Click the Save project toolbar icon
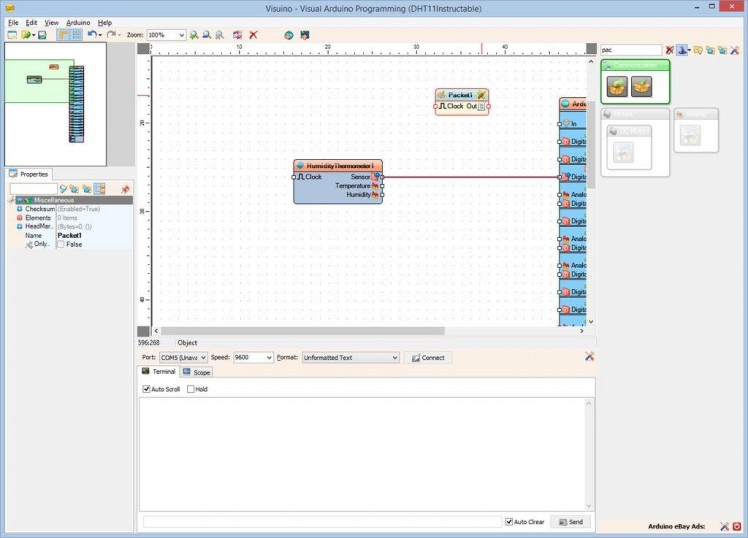The width and height of the screenshot is (748, 538). tap(42, 35)
